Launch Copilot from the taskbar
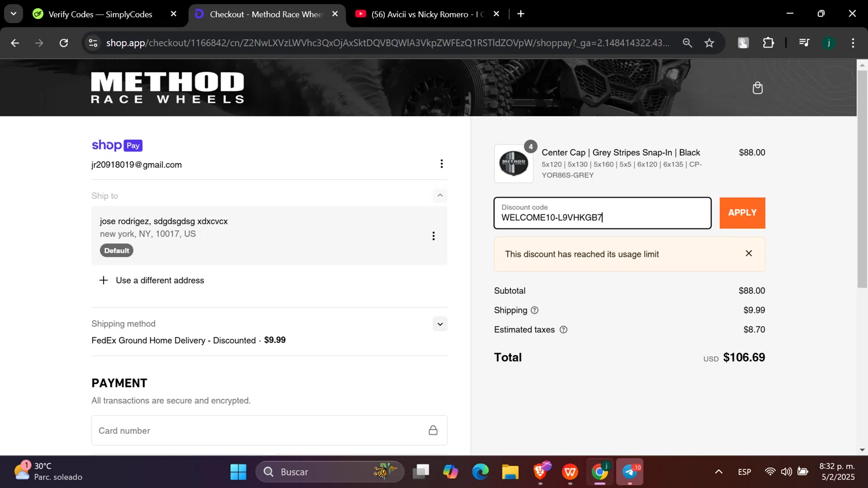The height and width of the screenshot is (488, 868). (x=451, y=472)
